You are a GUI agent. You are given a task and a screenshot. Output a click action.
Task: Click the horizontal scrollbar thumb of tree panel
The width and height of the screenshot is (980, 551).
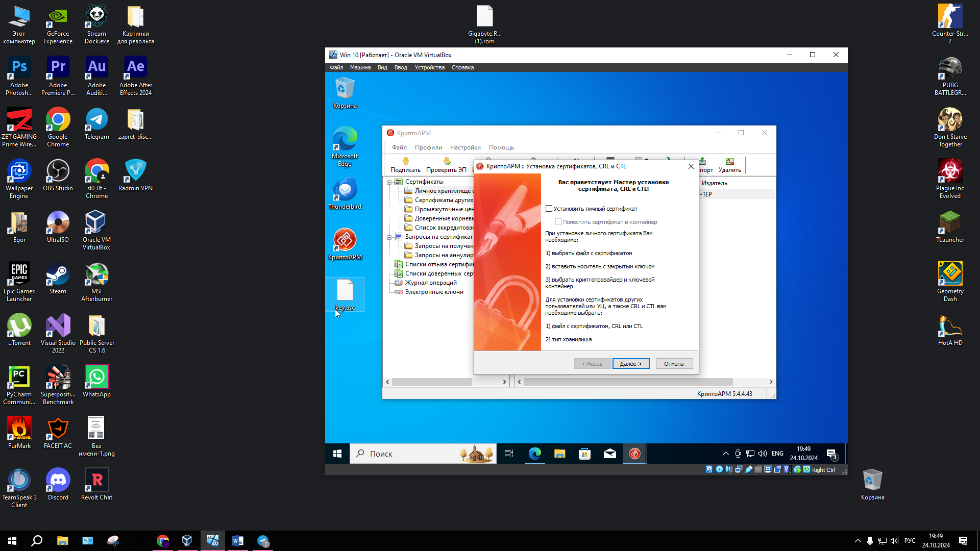pos(432,382)
